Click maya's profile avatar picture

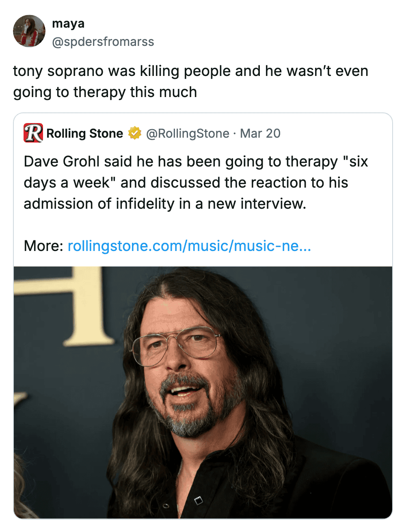point(29,31)
